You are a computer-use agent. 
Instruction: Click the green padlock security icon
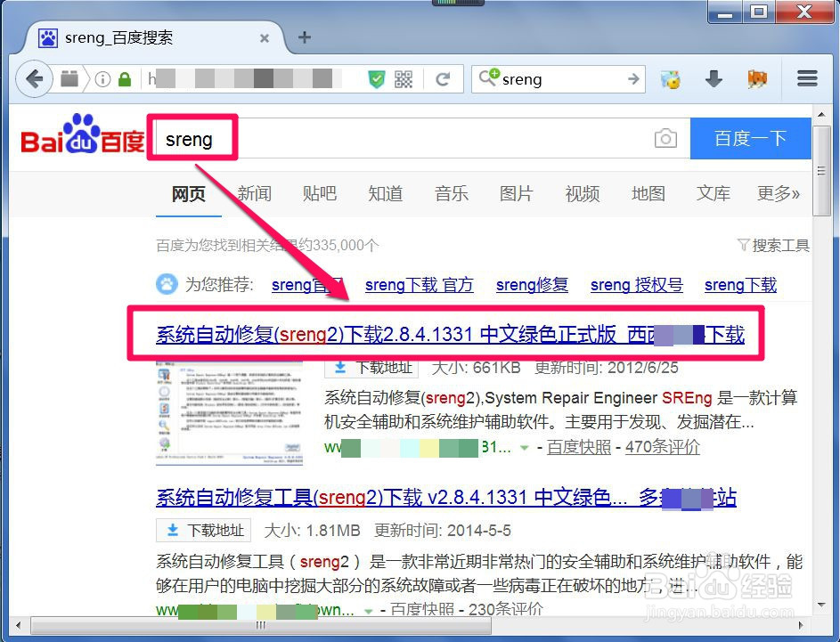click(x=125, y=80)
